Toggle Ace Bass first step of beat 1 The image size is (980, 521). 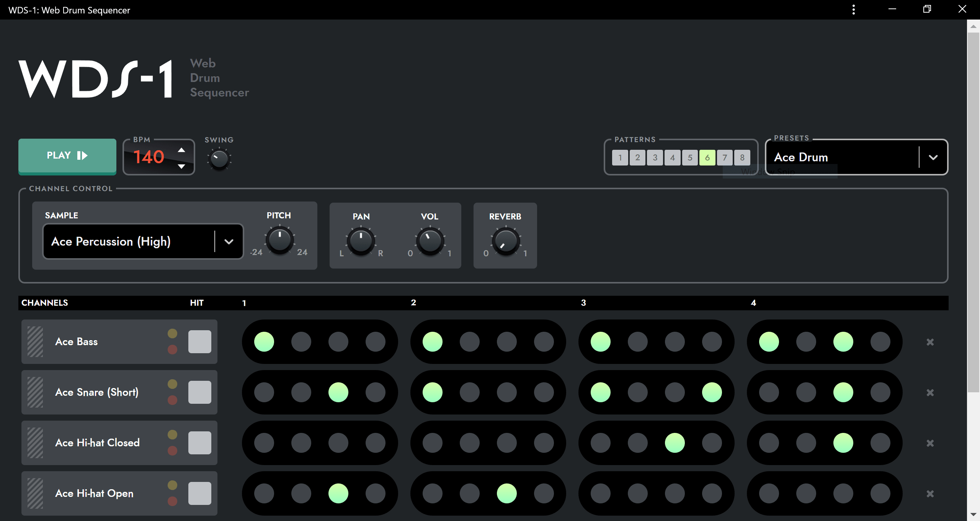(x=264, y=342)
